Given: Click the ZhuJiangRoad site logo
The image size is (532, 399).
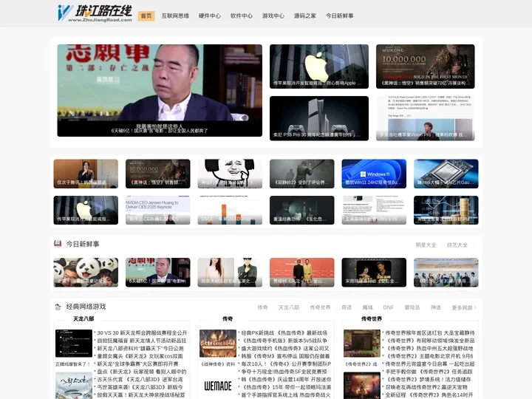Looking at the screenshot, I should [x=95, y=13].
